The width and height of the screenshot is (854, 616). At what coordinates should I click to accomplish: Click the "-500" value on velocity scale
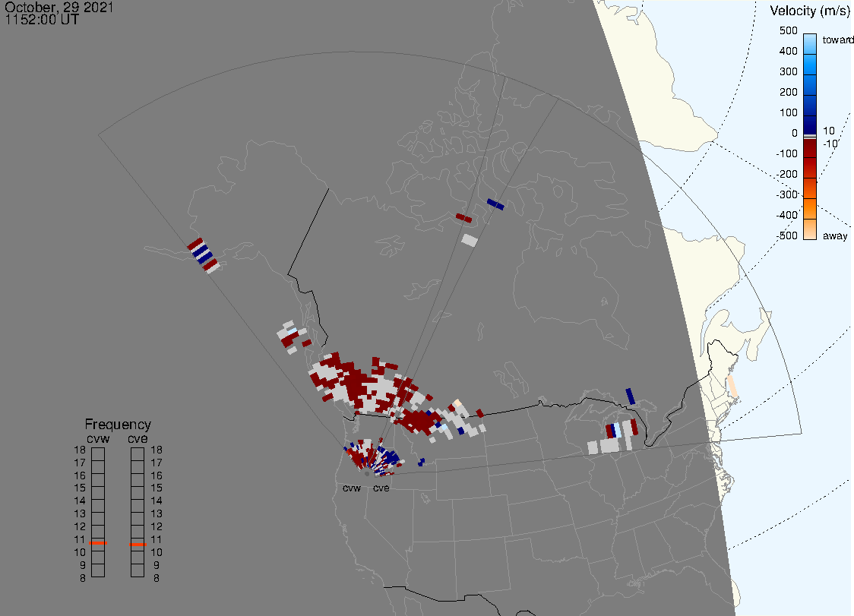(x=786, y=235)
